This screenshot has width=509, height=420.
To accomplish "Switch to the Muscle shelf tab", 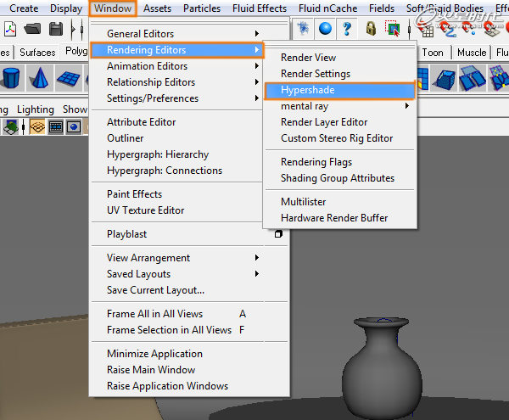I will click(x=472, y=53).
